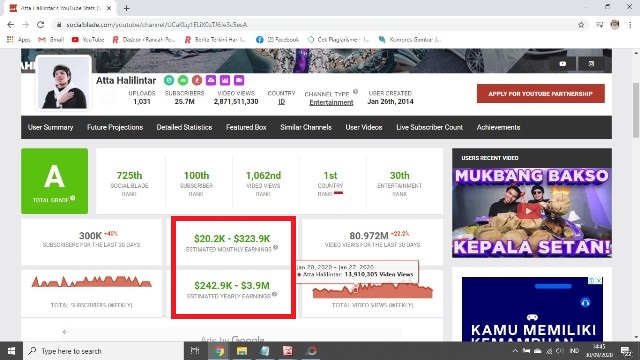Click the total video views weekly chart
640x360 pixels.
point(372,290)
